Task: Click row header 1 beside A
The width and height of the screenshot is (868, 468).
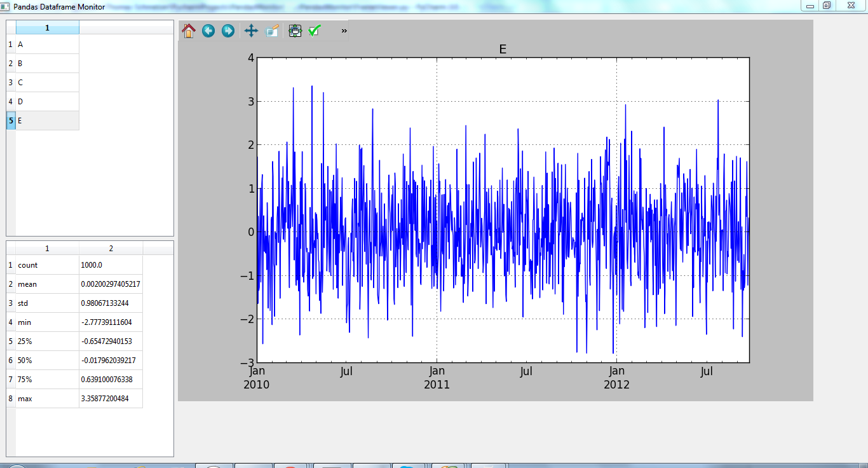Action: [x=11, y=45]
